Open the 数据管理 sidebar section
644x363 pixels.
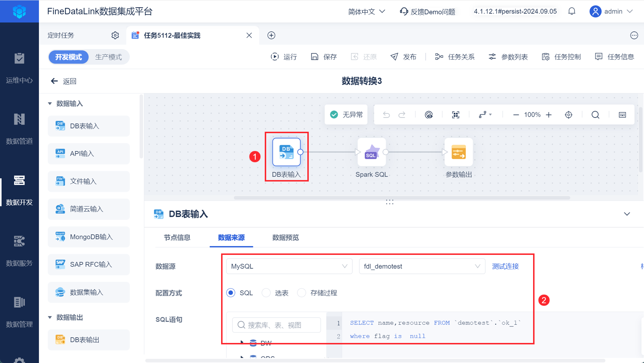(19, 312)
